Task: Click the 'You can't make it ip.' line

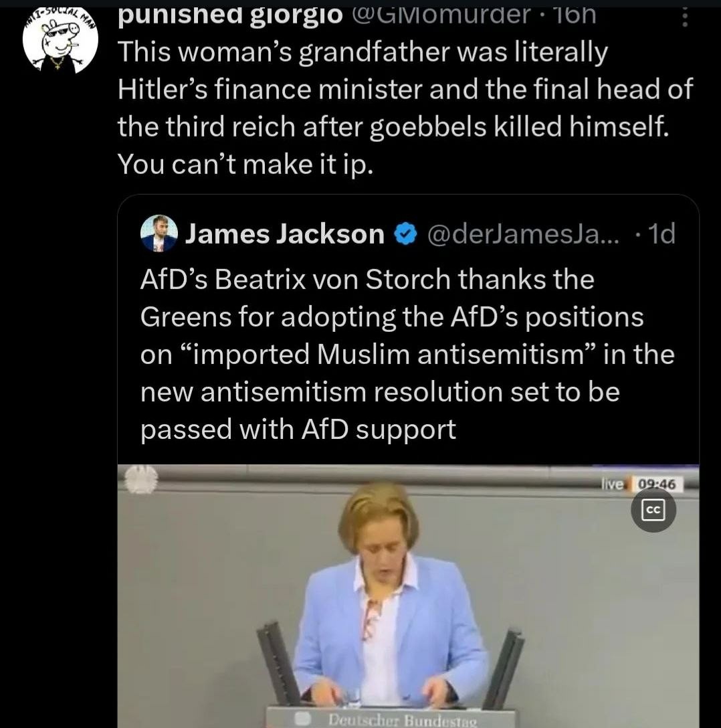Action: [x=245, y=164]
